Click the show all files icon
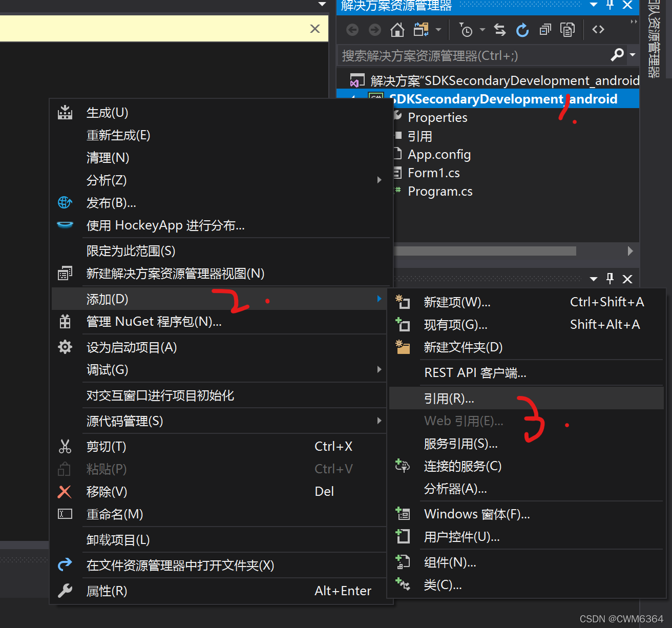 568,30
